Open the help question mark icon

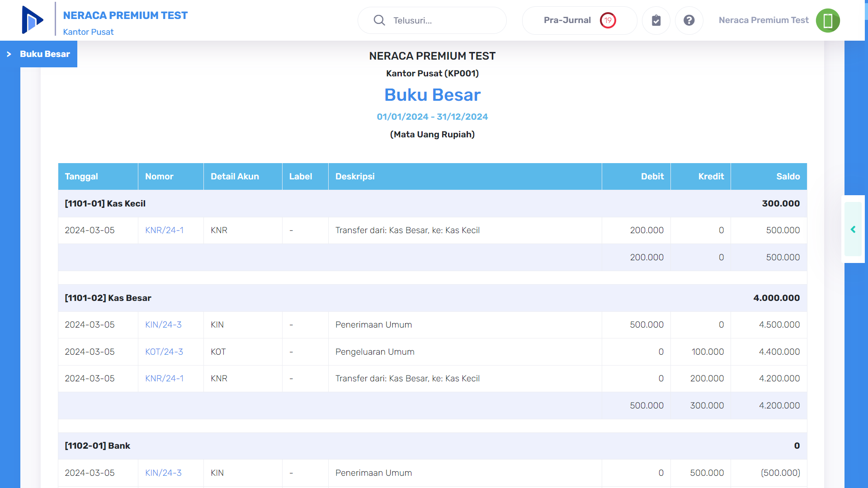click(x=689, y=20)
